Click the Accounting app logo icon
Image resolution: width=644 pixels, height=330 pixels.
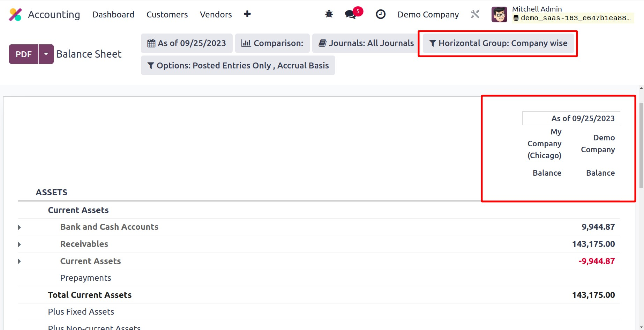click(15, 15)
